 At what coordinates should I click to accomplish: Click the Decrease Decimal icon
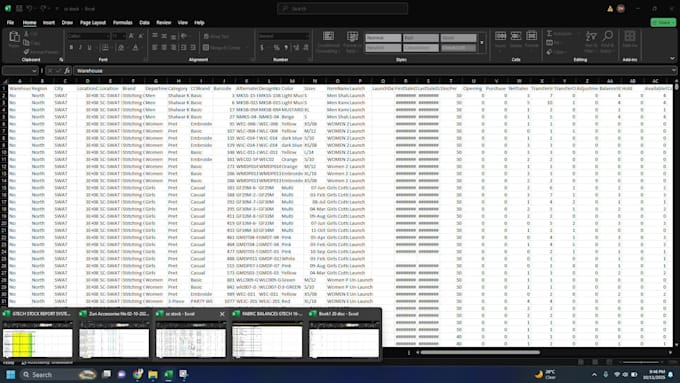(306, 47)
